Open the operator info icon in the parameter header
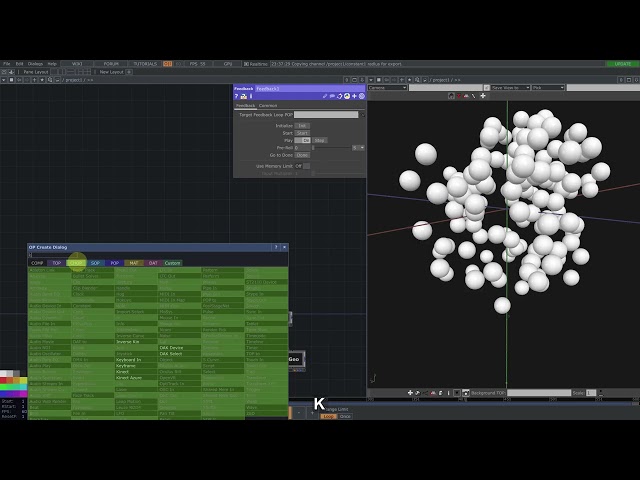The height and width of the screenshot is (480, 640). click(x=251, y=96)
